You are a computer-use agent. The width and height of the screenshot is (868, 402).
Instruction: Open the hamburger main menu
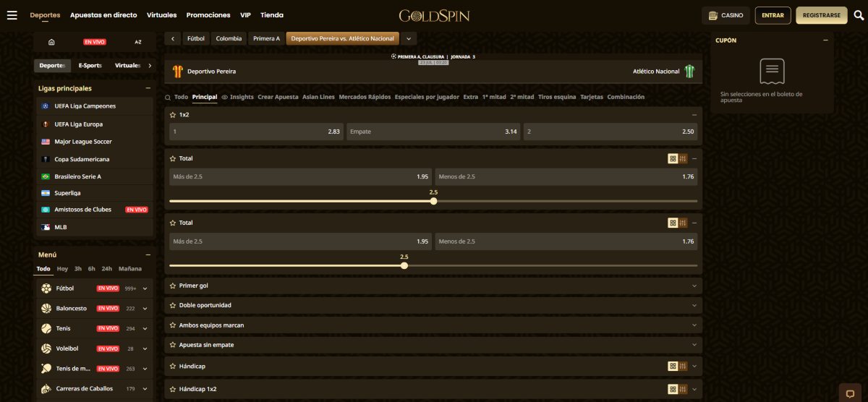pos(12,15)
